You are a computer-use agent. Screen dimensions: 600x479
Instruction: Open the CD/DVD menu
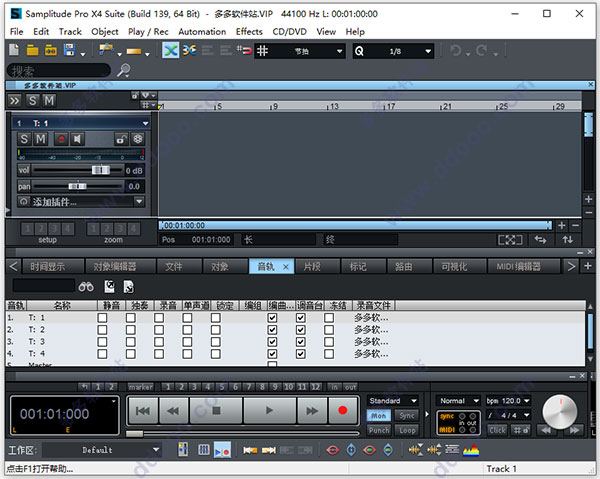click(x=289, y=32)
